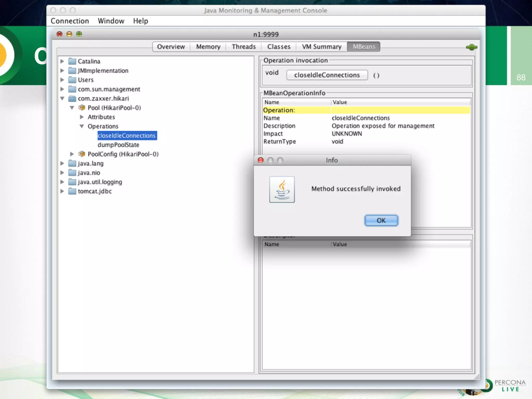Viewport: 532px width, 399px height.
Task: Open the Help menu
Action: [x=141, y=21]
